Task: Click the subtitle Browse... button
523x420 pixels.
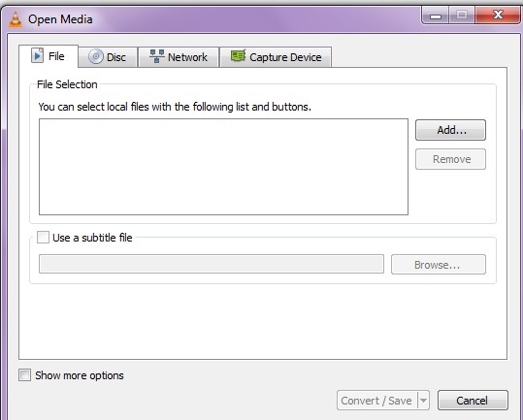Action: coord(439,265)
